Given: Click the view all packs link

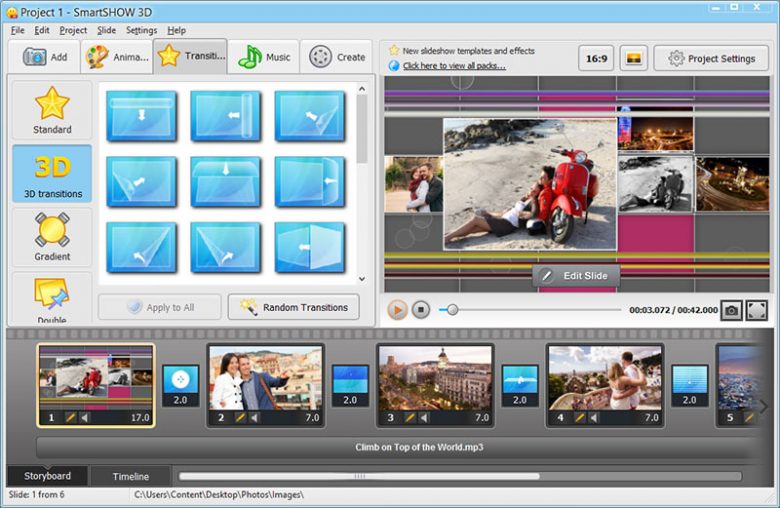Looking at the screenshot, I should coord(454,66).
